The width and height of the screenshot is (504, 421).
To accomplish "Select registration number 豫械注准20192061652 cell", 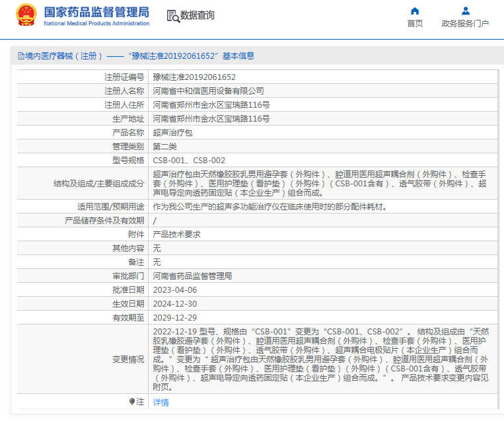I will coord(194,77).
